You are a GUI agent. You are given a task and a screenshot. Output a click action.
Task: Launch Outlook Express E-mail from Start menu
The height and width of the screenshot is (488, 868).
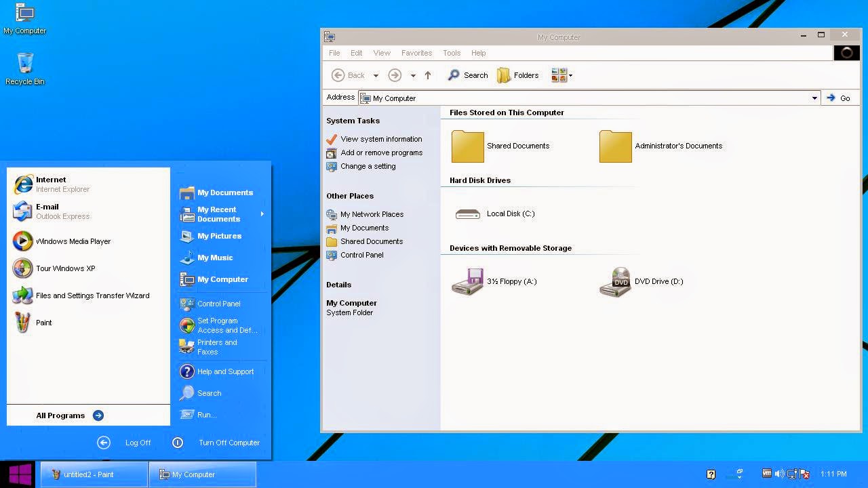click(x=52, y=211)
